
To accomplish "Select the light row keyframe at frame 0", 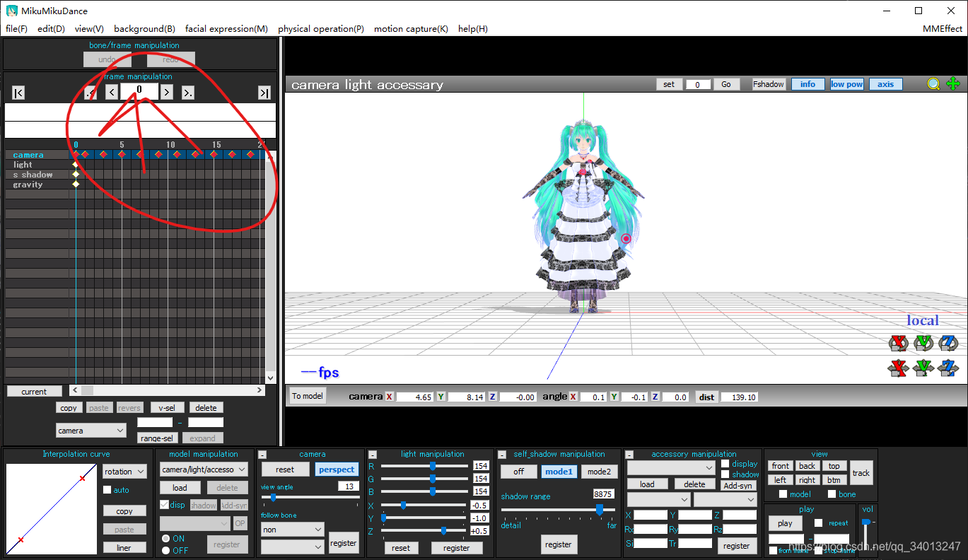I will (x=76, y=164).
